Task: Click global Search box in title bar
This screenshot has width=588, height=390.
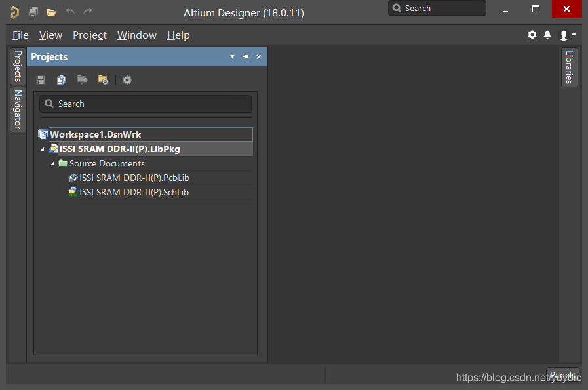Action: (437, 9)
